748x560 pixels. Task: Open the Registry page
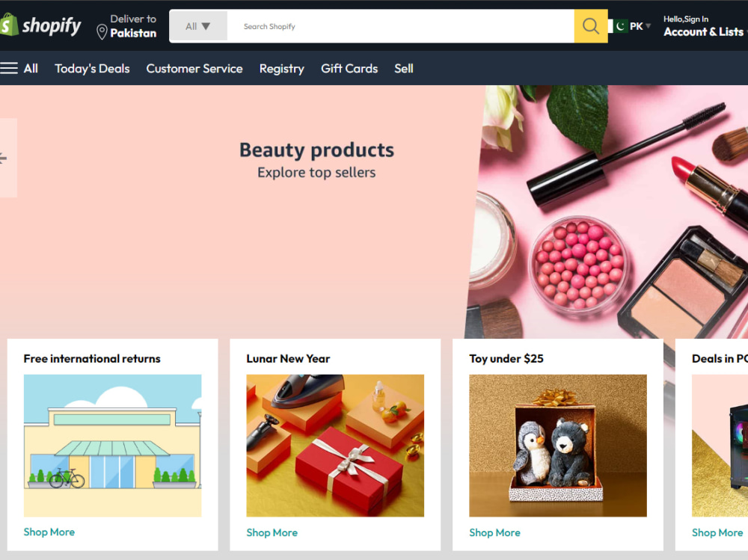coord(281,70)
